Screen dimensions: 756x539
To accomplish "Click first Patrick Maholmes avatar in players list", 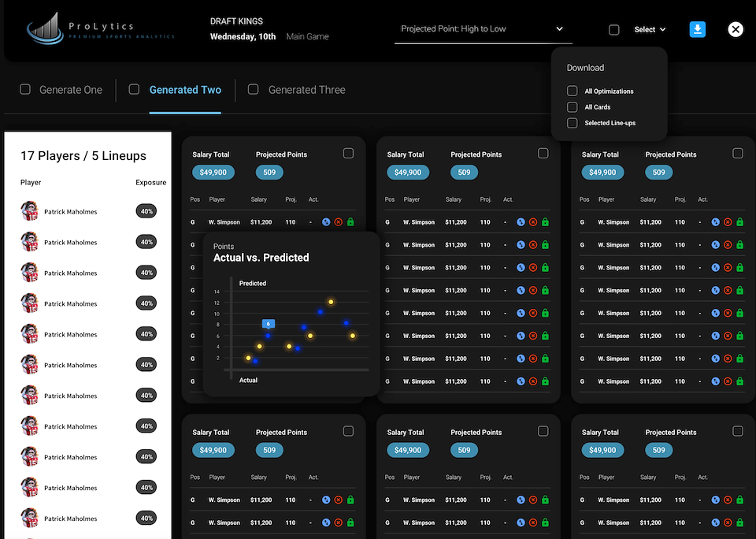I will [x=29, y=211].
